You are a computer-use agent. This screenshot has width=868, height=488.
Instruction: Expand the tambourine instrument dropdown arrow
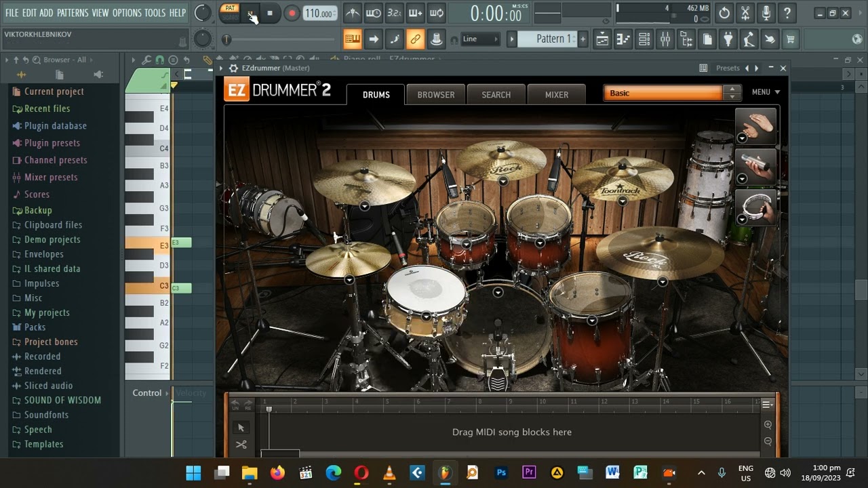[742, 219]
